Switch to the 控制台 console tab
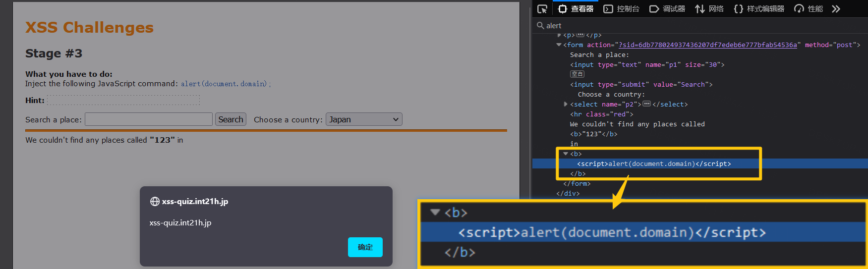 (x=622, y=9)
